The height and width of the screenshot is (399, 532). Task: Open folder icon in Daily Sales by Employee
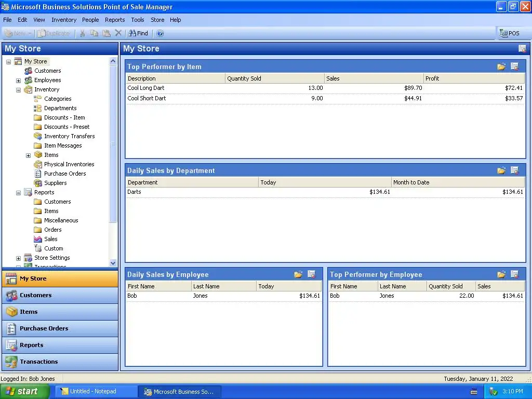coord(298,274)
